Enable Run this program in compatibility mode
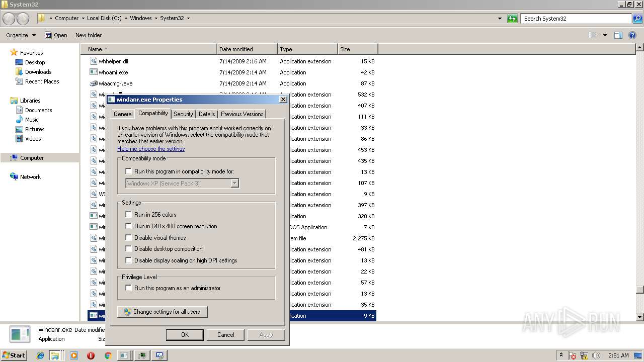644x362 pixels. tap(128, 171)
